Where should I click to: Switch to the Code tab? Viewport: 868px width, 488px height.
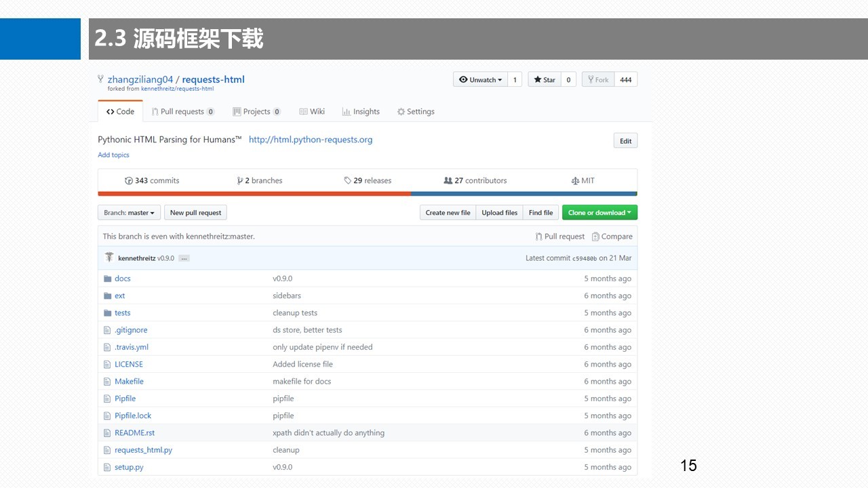click(121, 111)
